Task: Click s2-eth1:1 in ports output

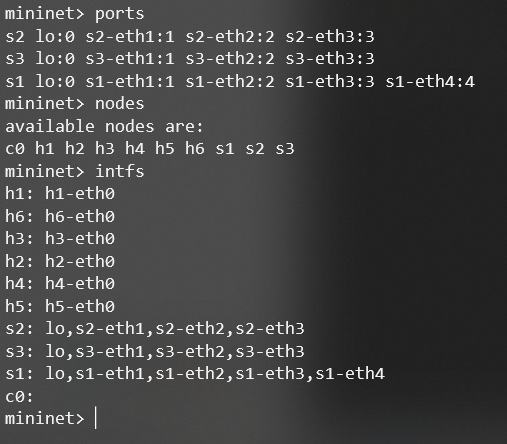Action: (130, 36)
